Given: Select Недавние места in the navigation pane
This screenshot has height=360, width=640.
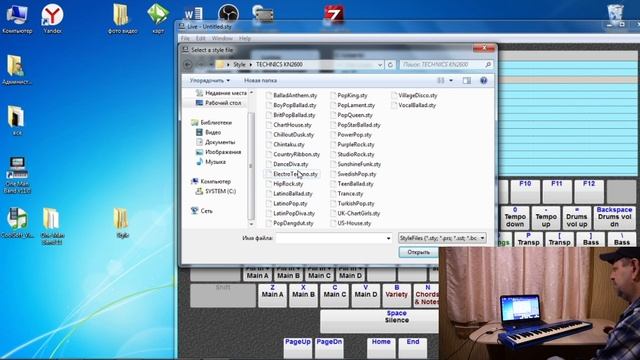Looking at the screenshot, I should tap(221, 93).
